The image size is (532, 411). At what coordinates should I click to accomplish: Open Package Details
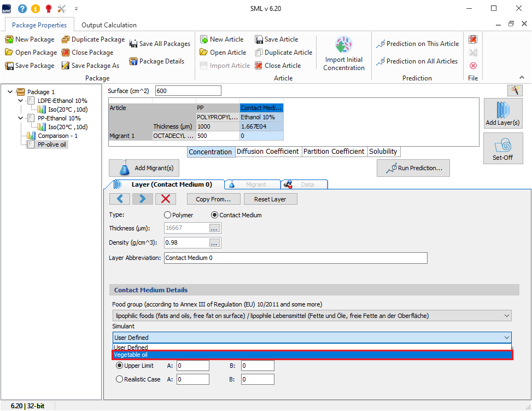click(x=156, y=61)
